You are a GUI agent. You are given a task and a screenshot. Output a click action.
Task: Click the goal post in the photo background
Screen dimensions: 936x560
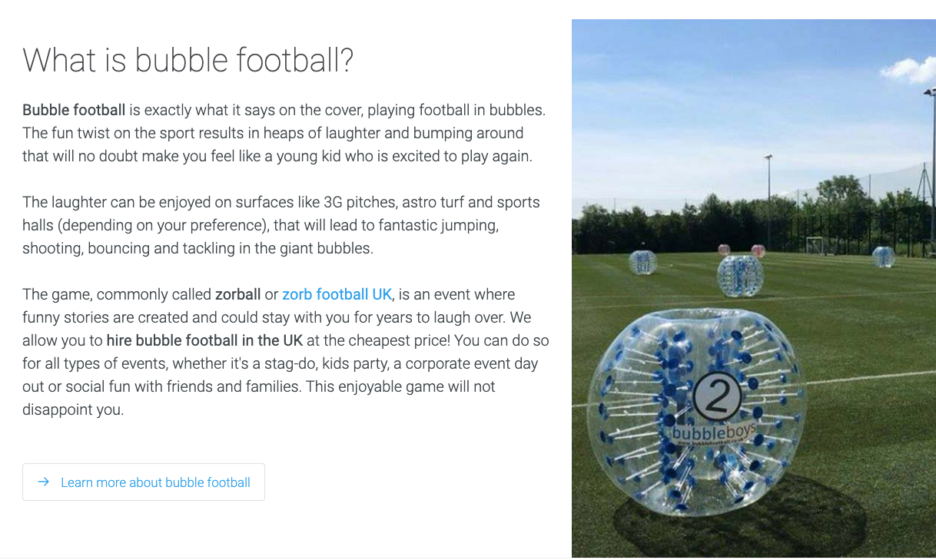point(814,245)
